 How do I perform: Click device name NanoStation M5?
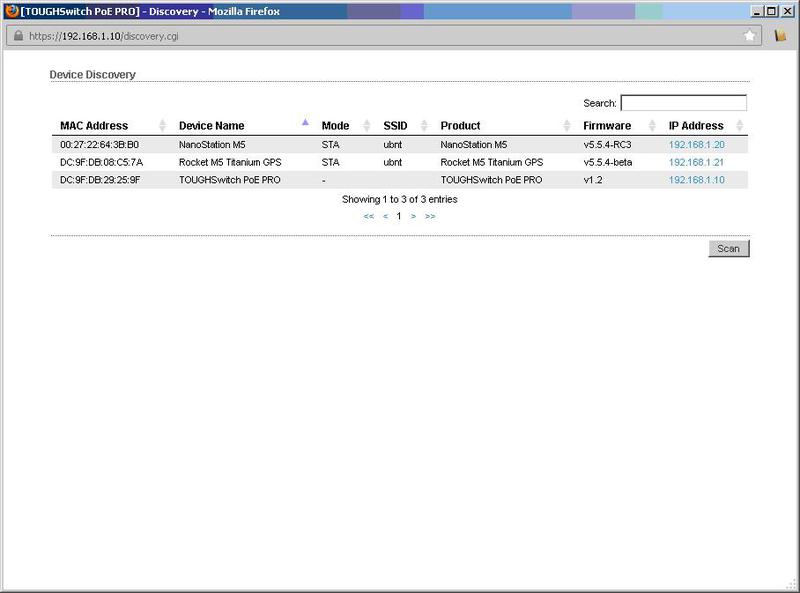coord(212,144)
